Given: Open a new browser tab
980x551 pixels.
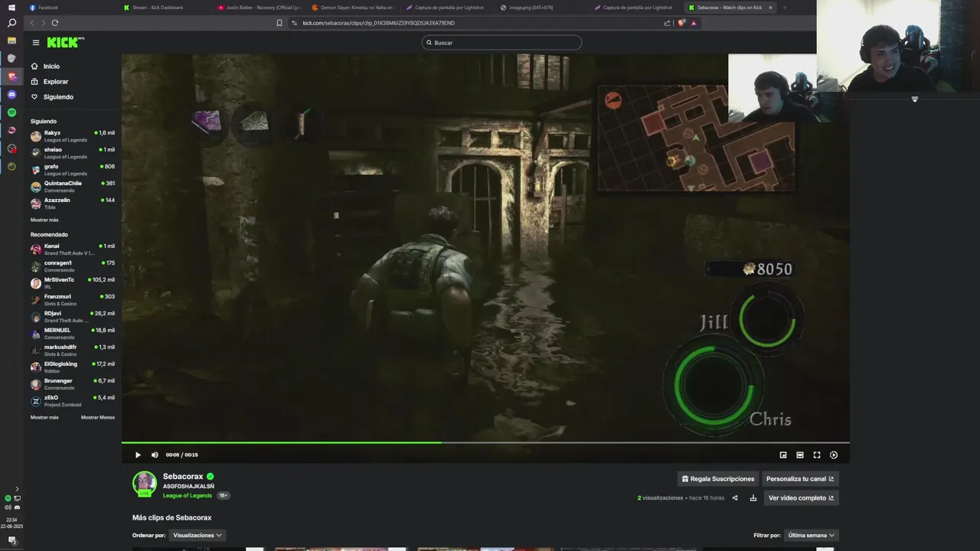Looking at the screenshot, I should tap(784, 8).
